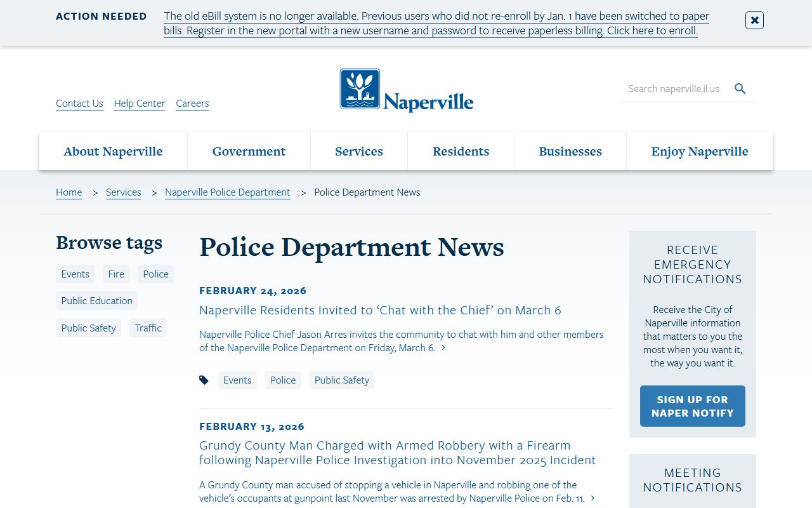Screen dimensions: 812x508
Task: Open the Contact Us link
Action: (x=79, y=104)
